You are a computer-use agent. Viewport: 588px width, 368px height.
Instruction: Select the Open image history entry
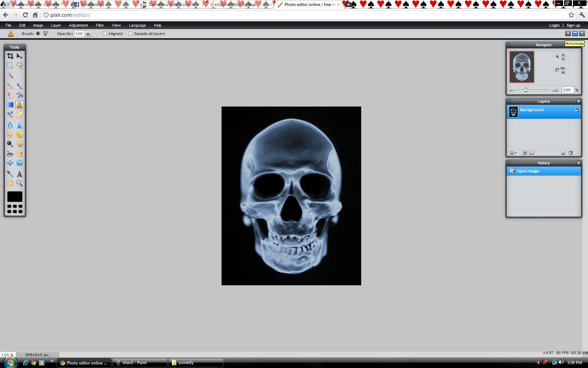(x=544, y=171)
